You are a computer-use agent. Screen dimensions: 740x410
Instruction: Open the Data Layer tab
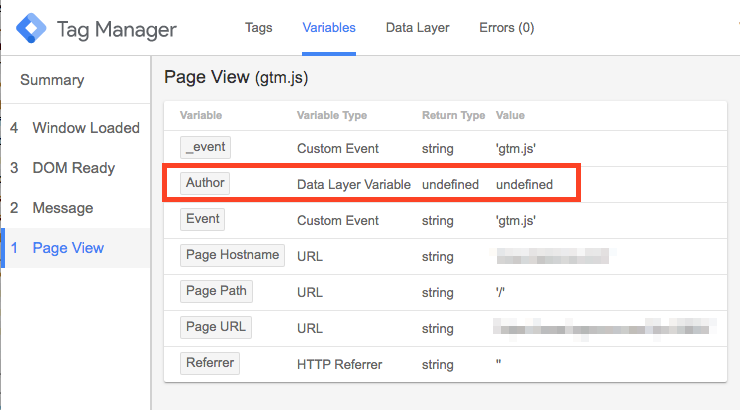pyautogui.click(x=417, y=27)
